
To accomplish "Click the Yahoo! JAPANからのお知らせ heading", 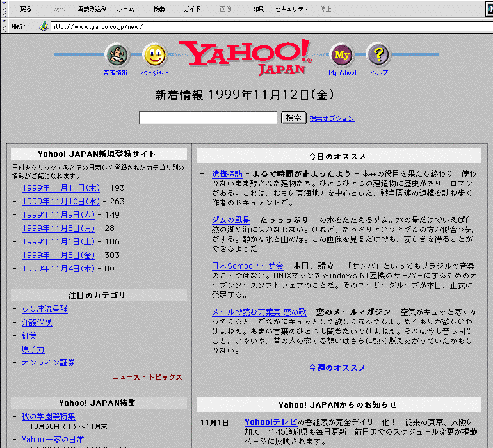I will (x=337, y=404).
